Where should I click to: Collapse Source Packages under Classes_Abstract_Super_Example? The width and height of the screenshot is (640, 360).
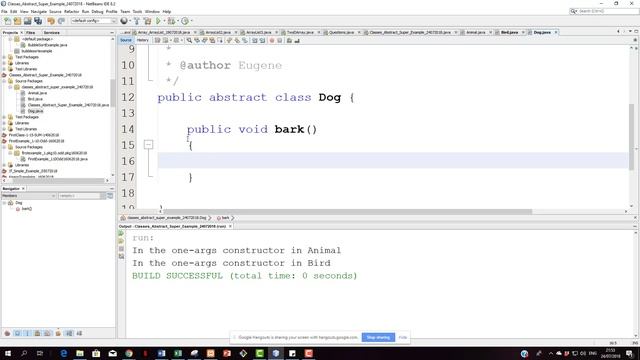4,81
